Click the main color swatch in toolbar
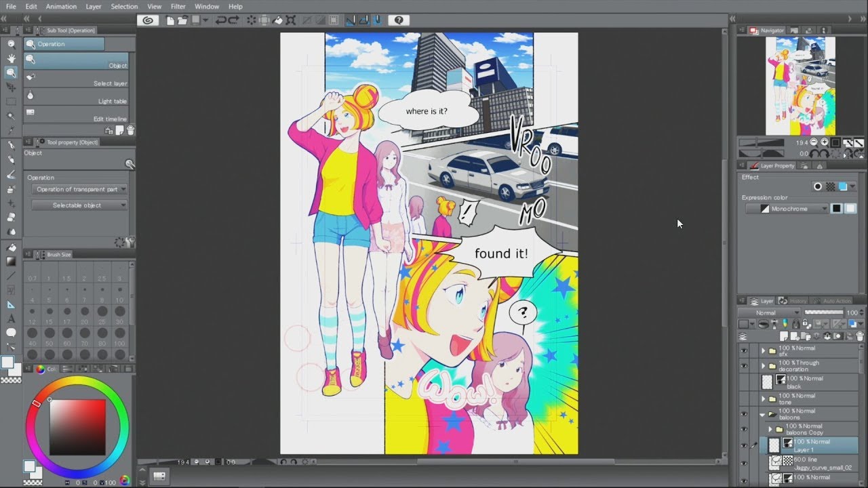Image resolution: width=868 pixels, height=488 pixels. tap(7, 363)
